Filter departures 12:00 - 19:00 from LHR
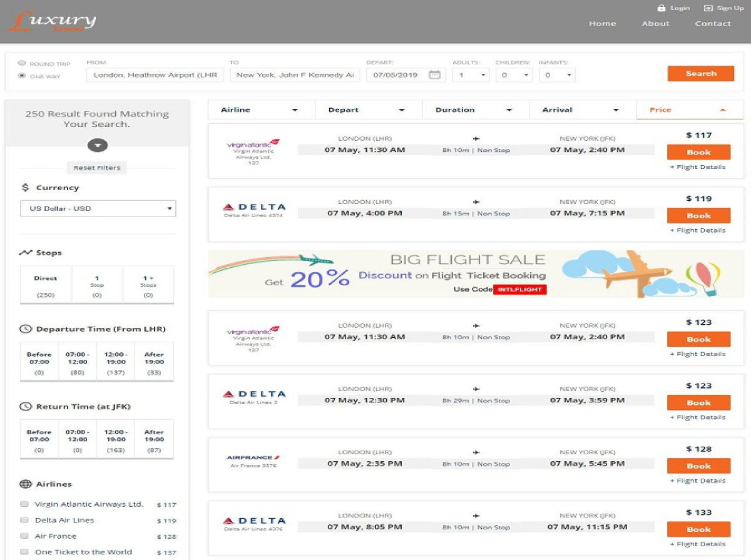The width and height of the screenshot is (751, 560). coord(116,362)
